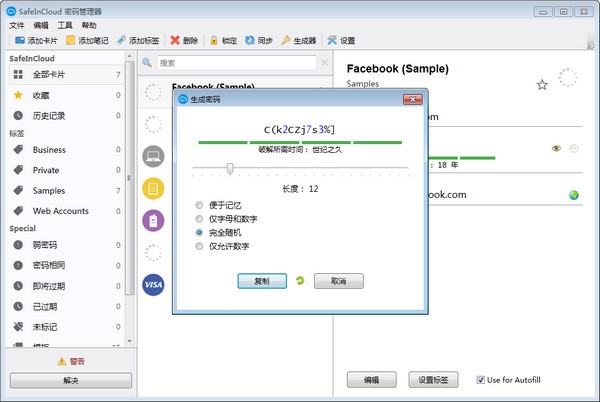600x402 pixels.
Task: Click the yellow card icon in list
Action: click(x=153, y=189)
